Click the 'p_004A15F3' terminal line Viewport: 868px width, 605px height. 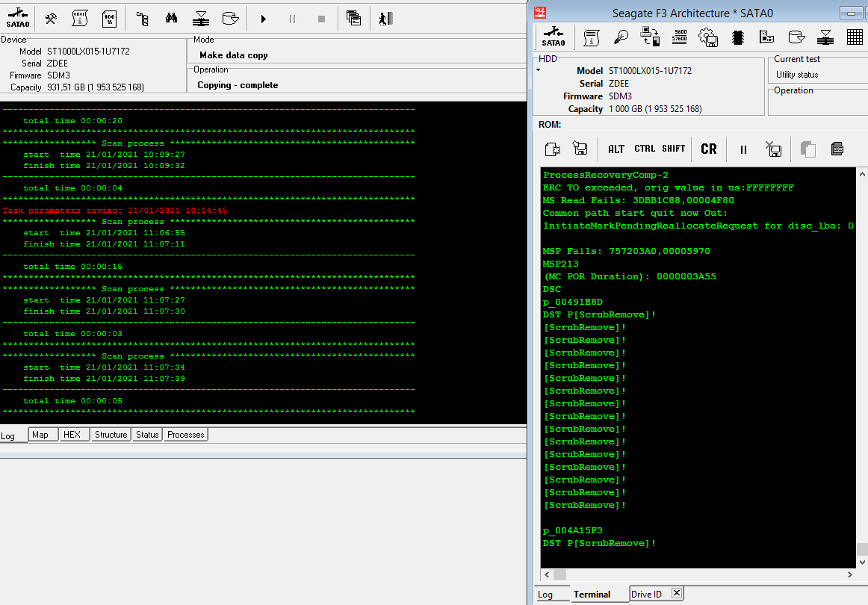point(572,531)
